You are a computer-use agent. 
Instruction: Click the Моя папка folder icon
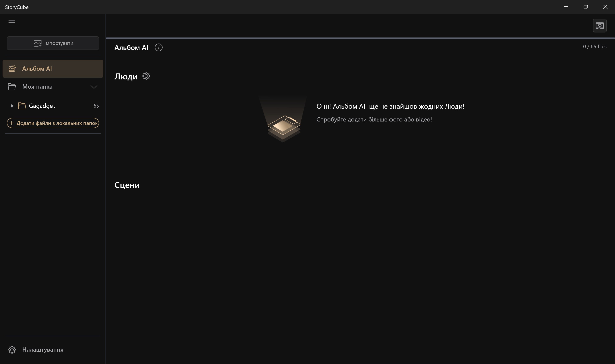(12, 87)
